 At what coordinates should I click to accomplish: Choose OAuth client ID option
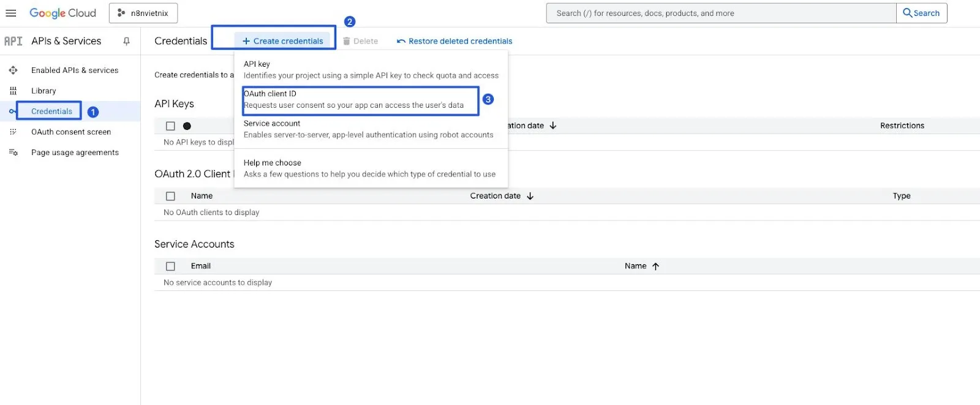pos(371,99)
